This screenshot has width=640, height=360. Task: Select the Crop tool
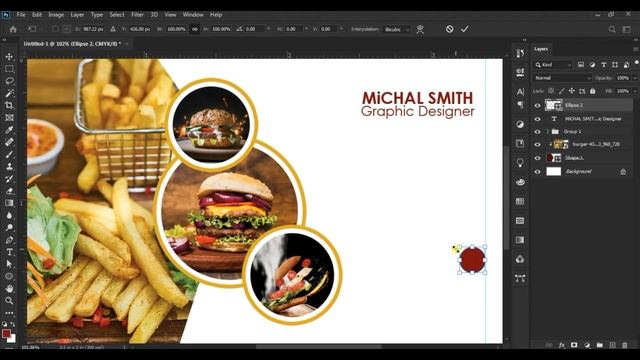click(x=9, y=105)
